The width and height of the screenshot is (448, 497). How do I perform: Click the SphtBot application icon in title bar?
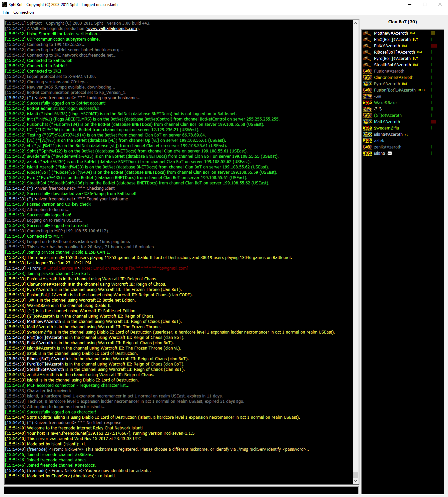4,4
